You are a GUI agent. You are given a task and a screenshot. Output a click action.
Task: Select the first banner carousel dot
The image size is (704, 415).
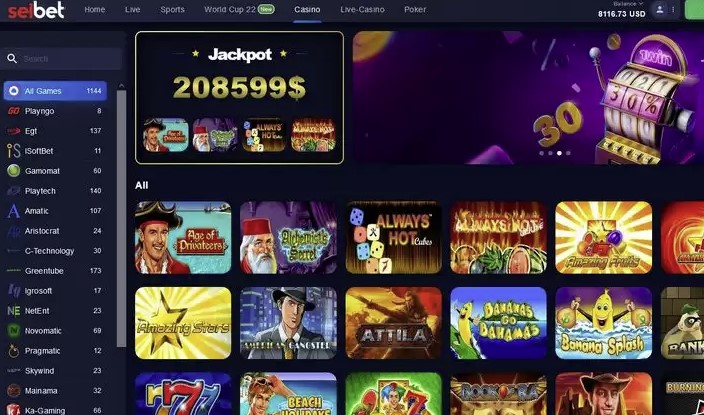coord(541,153)
